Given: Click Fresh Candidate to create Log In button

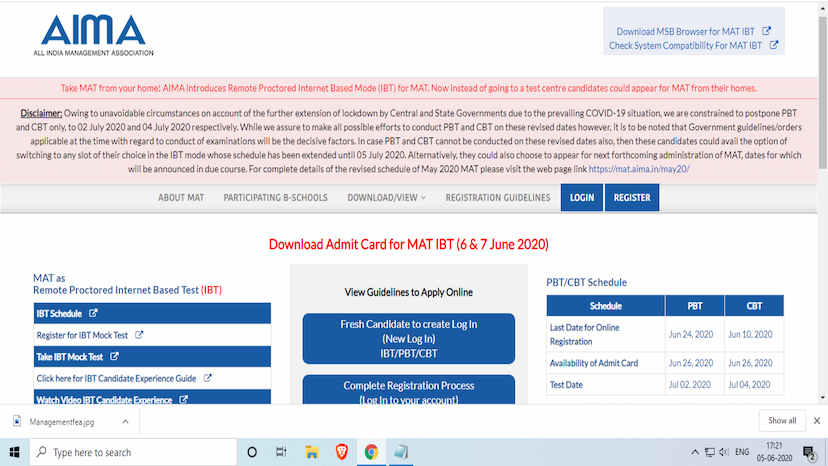Looking at the screenshot, I should pyautogui.click(x=409, y=339).
